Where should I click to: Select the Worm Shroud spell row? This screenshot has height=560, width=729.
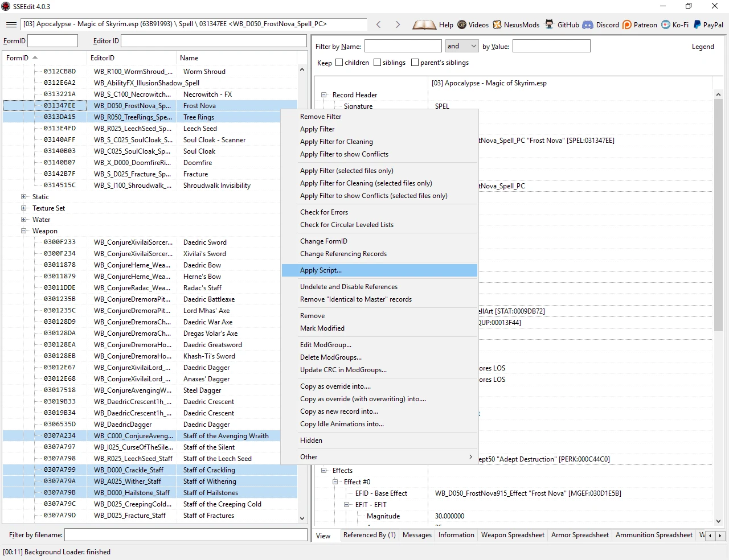click(150, 72)
